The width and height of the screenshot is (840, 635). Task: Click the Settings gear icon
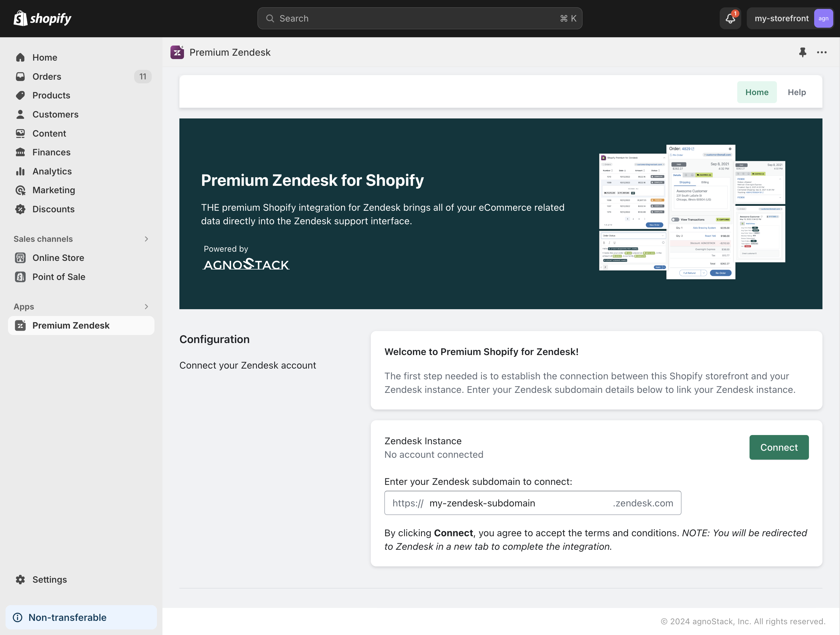pyautogui.click(x=21, y=580)
